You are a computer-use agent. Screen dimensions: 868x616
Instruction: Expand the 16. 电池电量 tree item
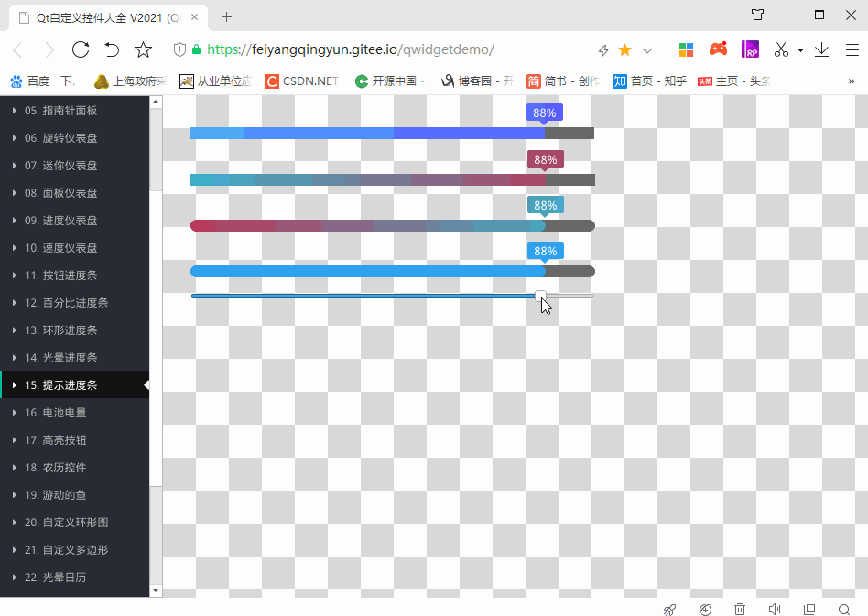tap(15, 413)
